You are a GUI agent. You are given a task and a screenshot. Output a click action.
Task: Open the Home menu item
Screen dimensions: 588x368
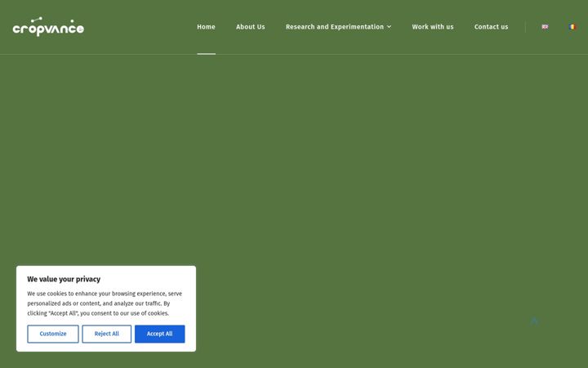point(207,27)
